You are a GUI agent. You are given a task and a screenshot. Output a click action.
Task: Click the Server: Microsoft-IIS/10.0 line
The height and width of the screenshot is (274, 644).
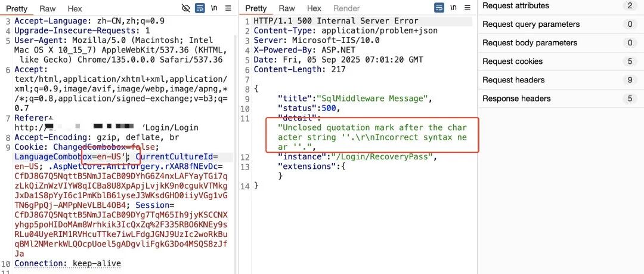point(317,41)
